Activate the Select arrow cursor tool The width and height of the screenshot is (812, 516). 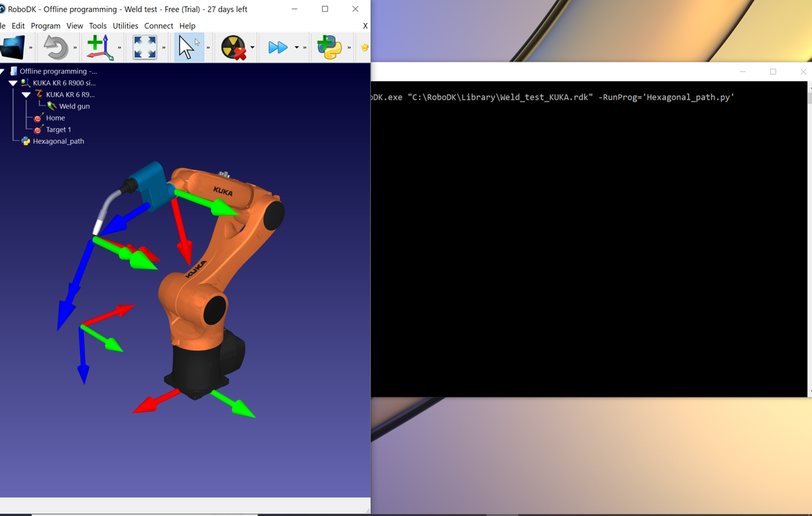pos(187,47)
